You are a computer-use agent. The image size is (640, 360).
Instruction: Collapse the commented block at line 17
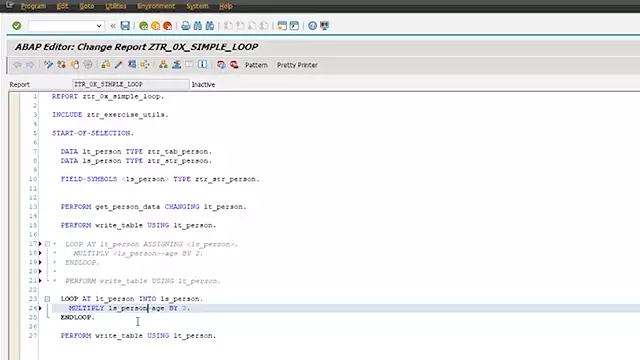pyautogui.click(x=47, y=244)
